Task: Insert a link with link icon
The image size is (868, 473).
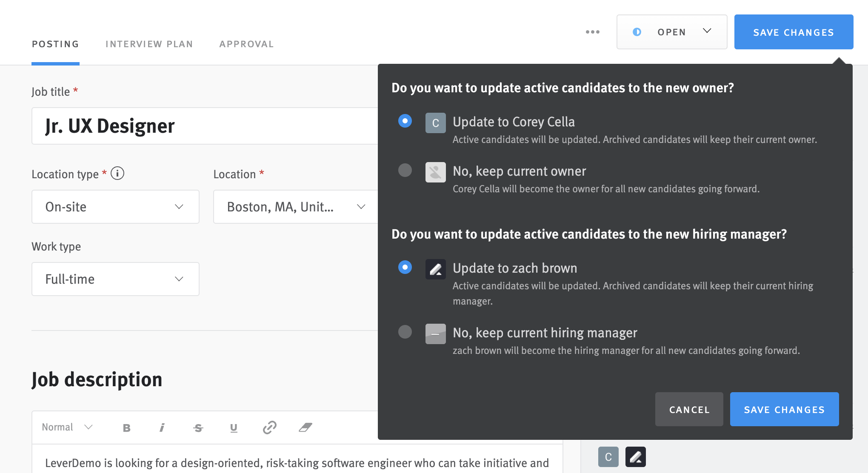Action: (269, 427)
